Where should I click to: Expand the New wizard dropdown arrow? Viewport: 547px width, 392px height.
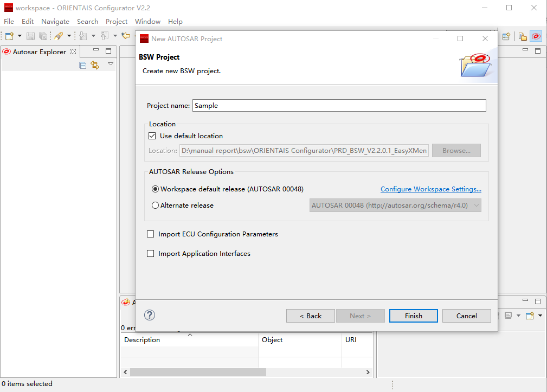point(20,36)
